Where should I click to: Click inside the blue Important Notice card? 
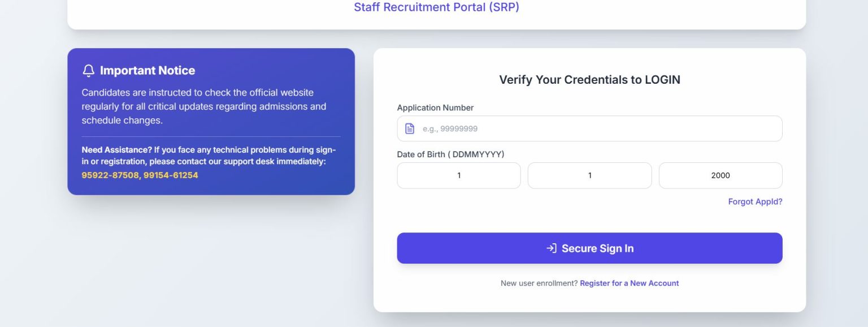tap(211, 122)
